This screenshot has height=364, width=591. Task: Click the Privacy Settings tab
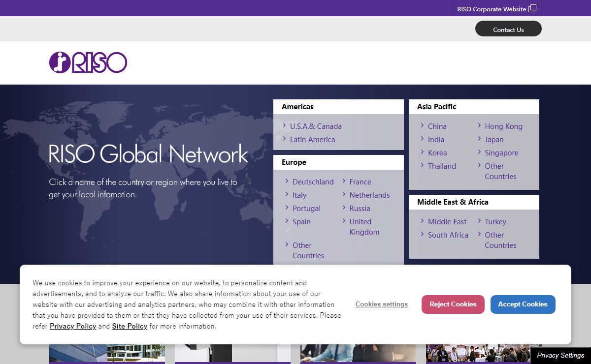pos(560,355)
